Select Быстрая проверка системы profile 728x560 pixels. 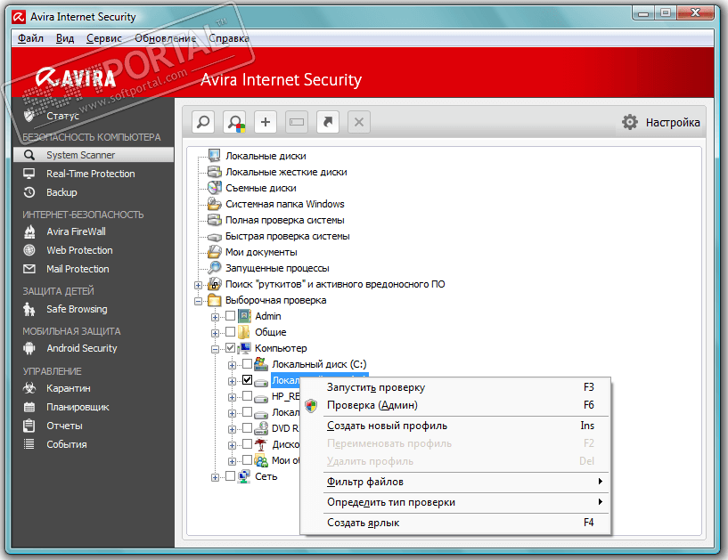(x=288, y=236)
